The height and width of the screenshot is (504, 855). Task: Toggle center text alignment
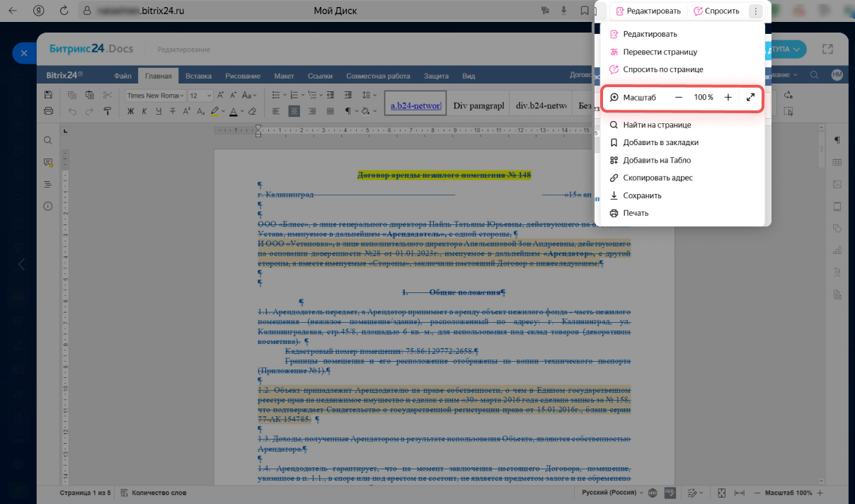(x=294, y=111)
